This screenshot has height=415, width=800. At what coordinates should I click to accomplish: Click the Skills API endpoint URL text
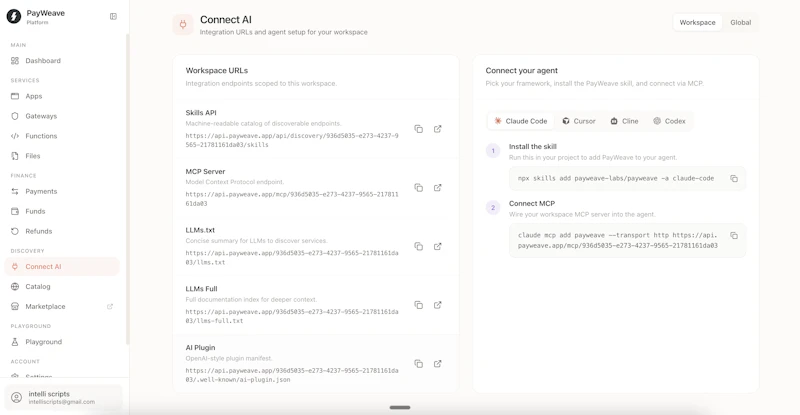coord(292,140)
